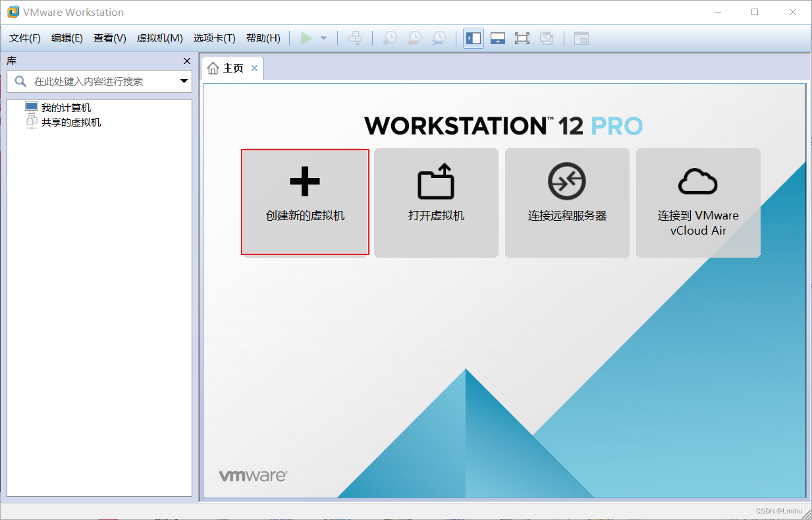Click the send Ctrl+Alt+Del toolbar icon
812x520 pixels.
(355, 38)
